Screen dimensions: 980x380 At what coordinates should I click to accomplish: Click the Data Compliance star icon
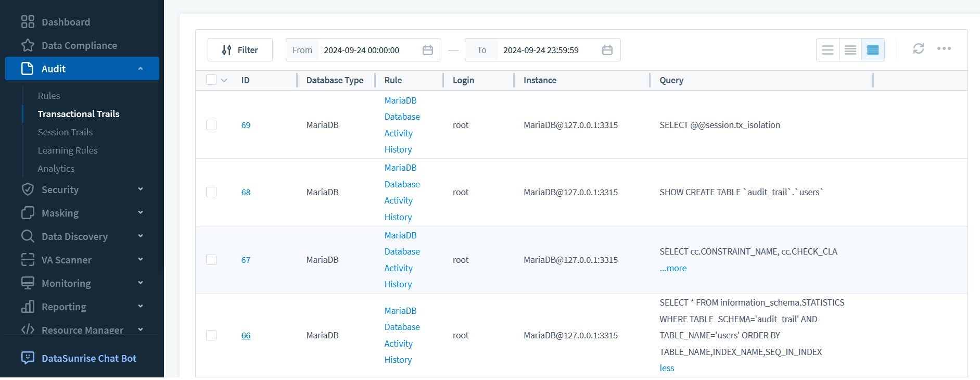click(28, 45)
